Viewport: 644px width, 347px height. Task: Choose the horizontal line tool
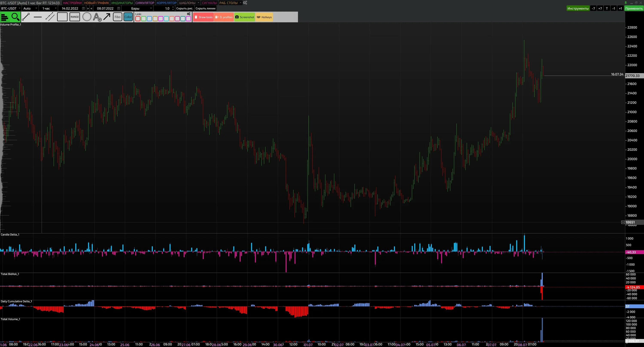point(38,17)
